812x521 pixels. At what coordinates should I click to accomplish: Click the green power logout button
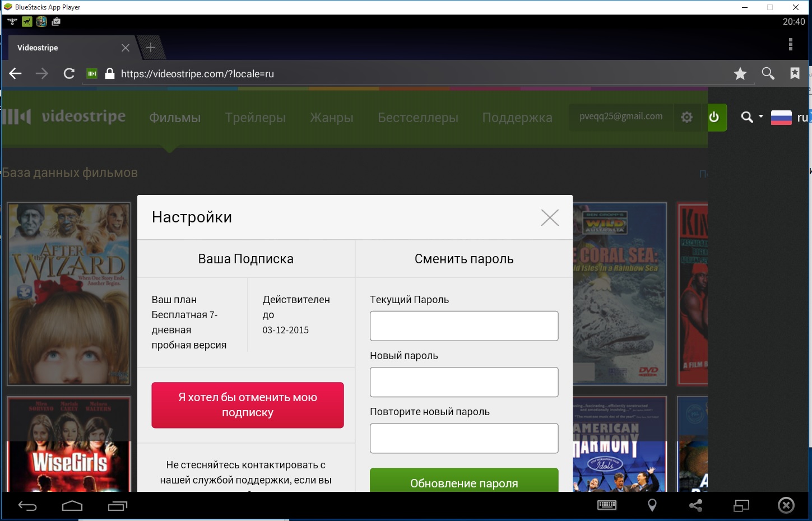click(714, 117)
